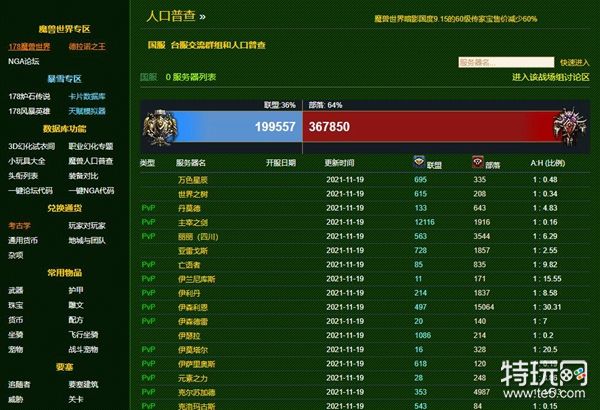
Task: Select the 台服交流群组和人口普查 tab
Action: tap(218, 45)
